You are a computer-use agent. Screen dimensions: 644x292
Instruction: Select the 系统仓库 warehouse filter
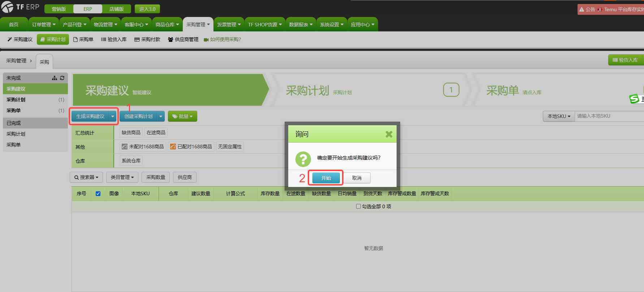131,161
